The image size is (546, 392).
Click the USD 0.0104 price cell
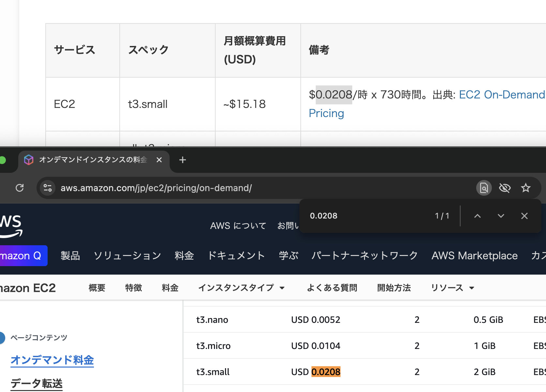click(x=316, y=346)
